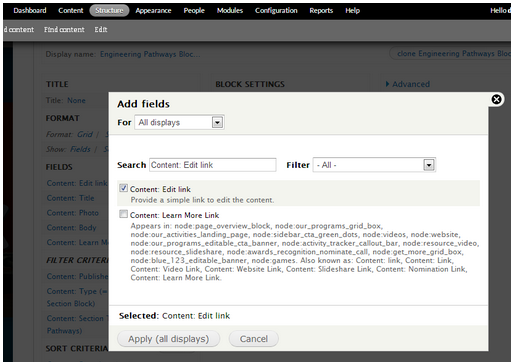The height and width of the screenshot is (362, 511).
Task: Open the Structure menu
Action: pos(109,11)
